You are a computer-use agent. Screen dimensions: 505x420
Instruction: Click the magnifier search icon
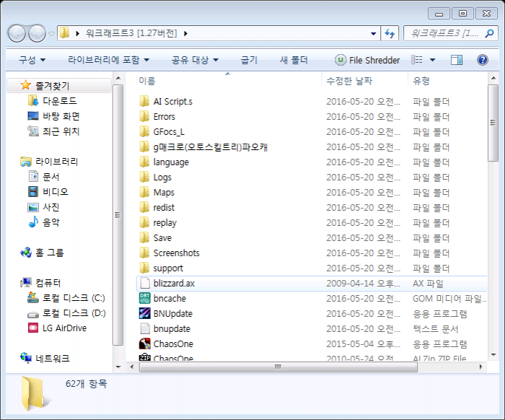tap(490, 33)
